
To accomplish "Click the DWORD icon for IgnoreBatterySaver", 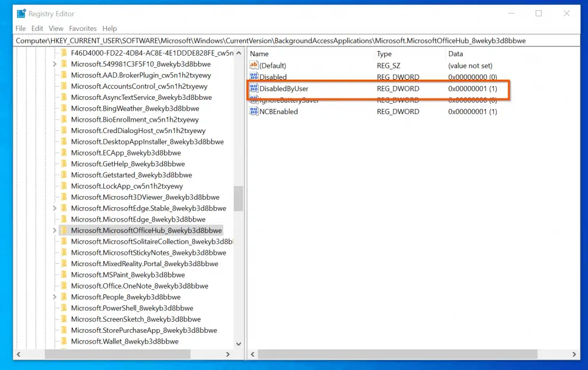I will [253, 100].
